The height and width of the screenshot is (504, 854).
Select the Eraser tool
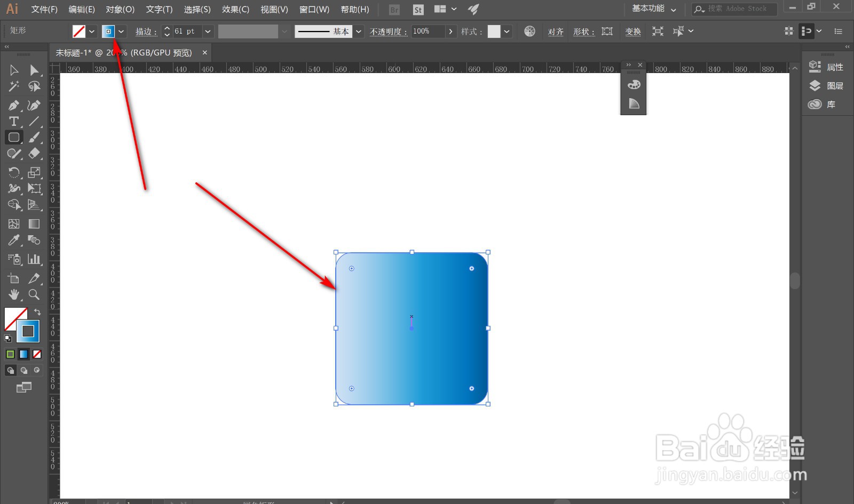click(x=34, y=154)
